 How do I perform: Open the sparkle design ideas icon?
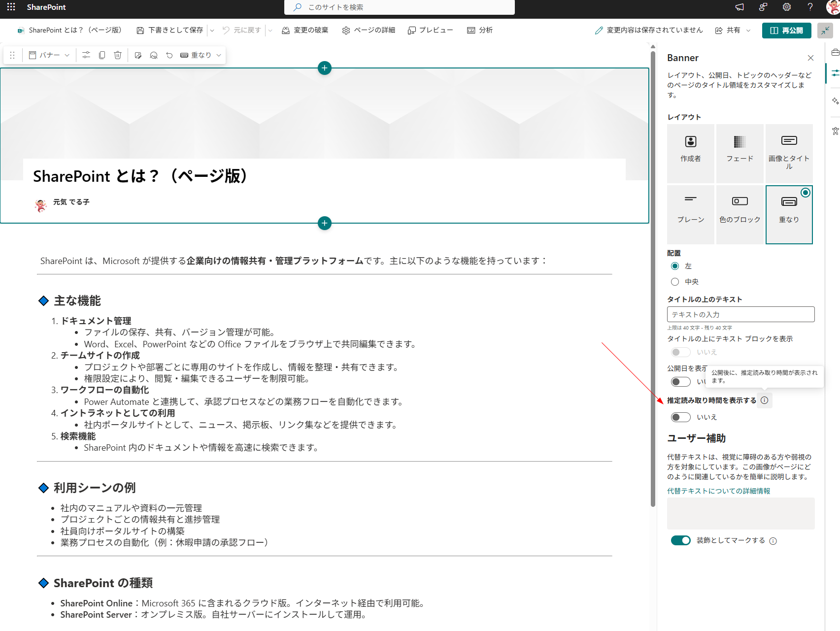[x=835, y=100]
